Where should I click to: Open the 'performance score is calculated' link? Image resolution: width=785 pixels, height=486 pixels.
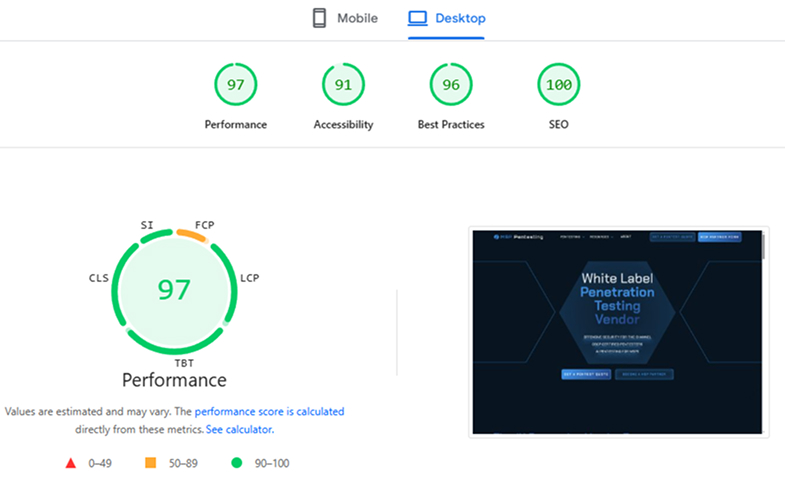(x=269, y=411)
